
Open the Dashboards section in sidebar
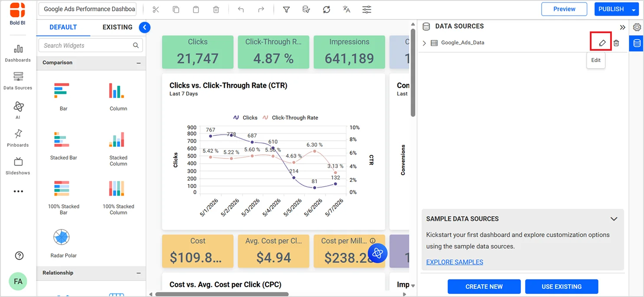(x=18, y=53)
